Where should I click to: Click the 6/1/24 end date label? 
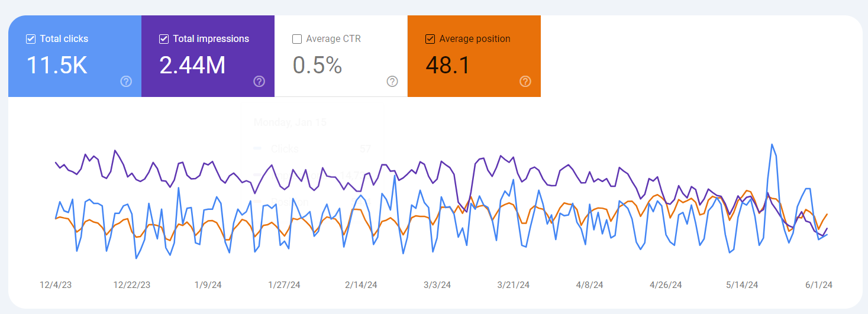click(818, 285)
